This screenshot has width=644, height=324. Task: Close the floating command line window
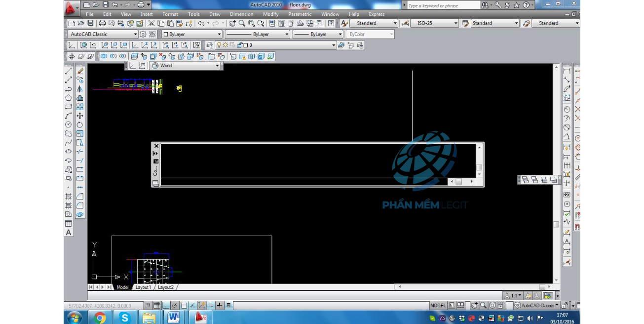156,146
